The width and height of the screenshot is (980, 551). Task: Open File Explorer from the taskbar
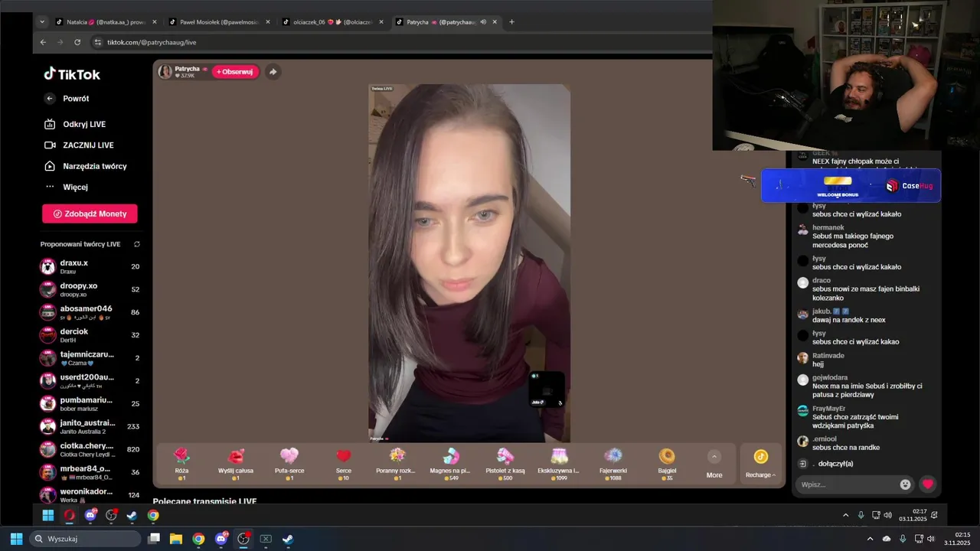176,539
